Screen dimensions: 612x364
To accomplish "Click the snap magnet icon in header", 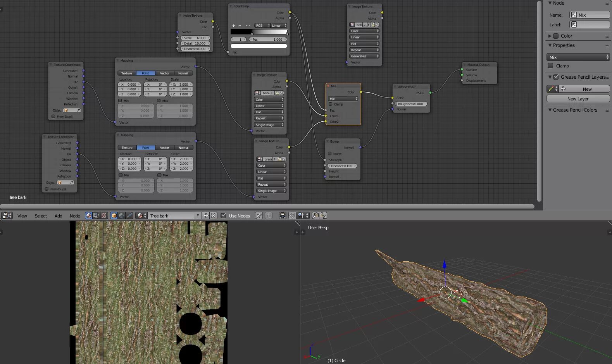I will (292, 216).
